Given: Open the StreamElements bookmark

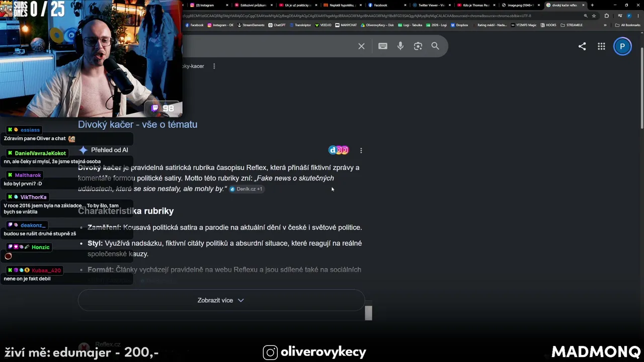Looking at the screenshot, I should [x=251, y=25].
